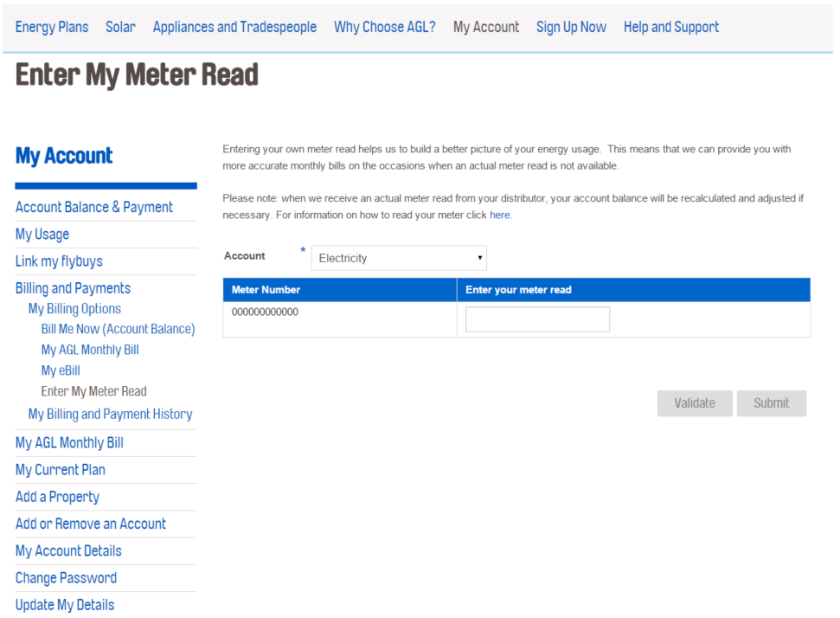Click Add a Property in sidebar

click(x=57, y=497)
